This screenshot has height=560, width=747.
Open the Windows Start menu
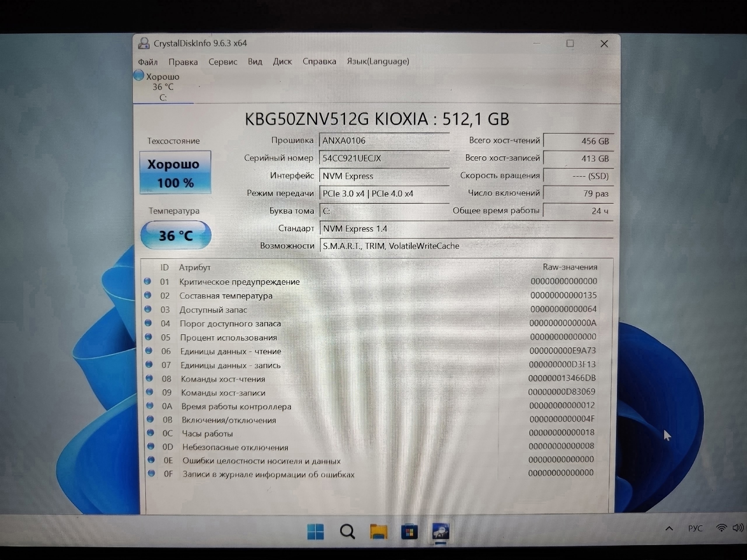[x=316, y=532]
